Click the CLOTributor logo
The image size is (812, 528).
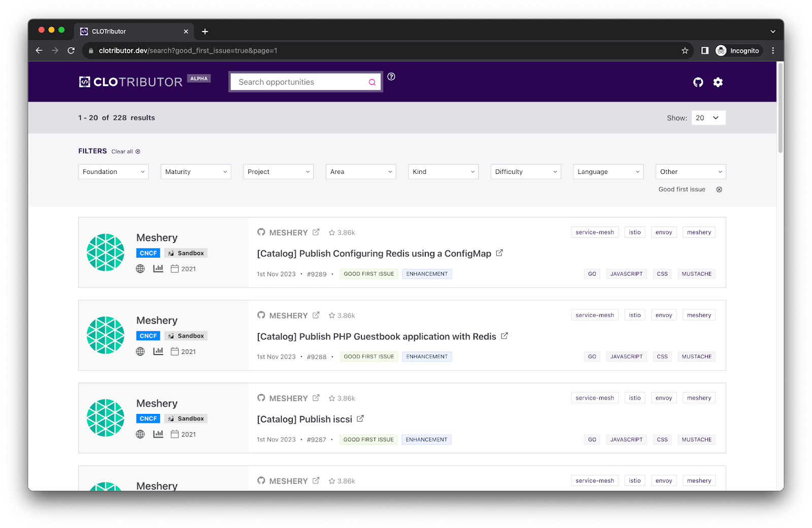[130, 82]
